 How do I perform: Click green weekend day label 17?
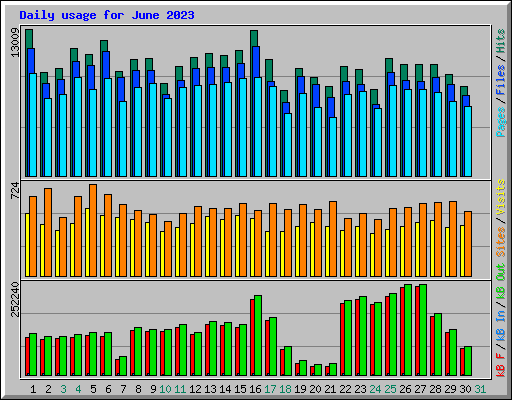click(270, 389)
